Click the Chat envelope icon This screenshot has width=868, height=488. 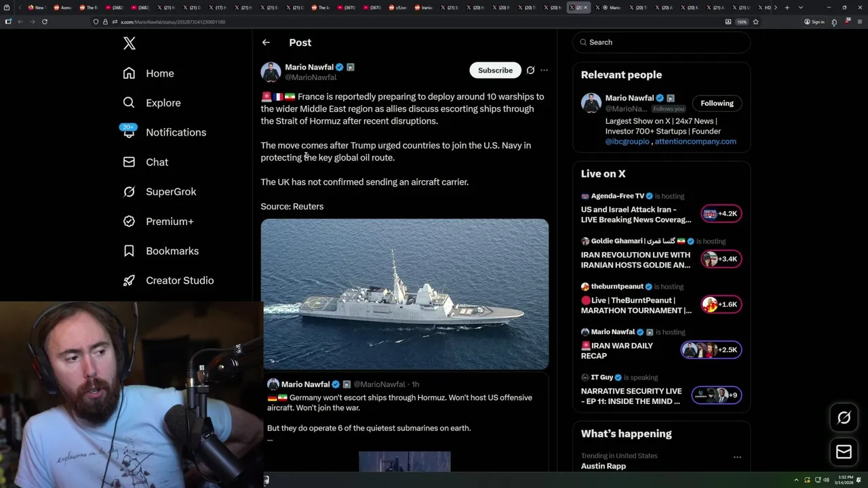tap(129, 162)
